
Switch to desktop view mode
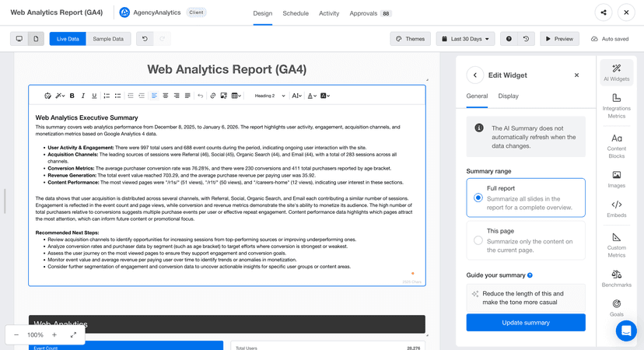pyautogui.click(x=19, y=39)
